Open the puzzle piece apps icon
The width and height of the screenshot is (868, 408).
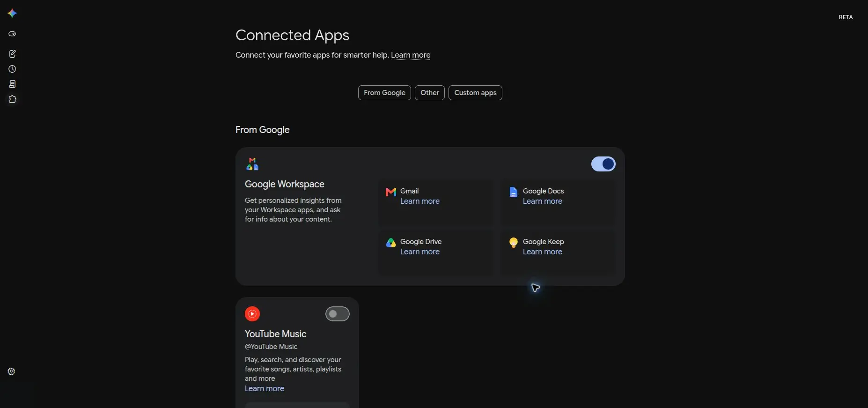[12, 99]
